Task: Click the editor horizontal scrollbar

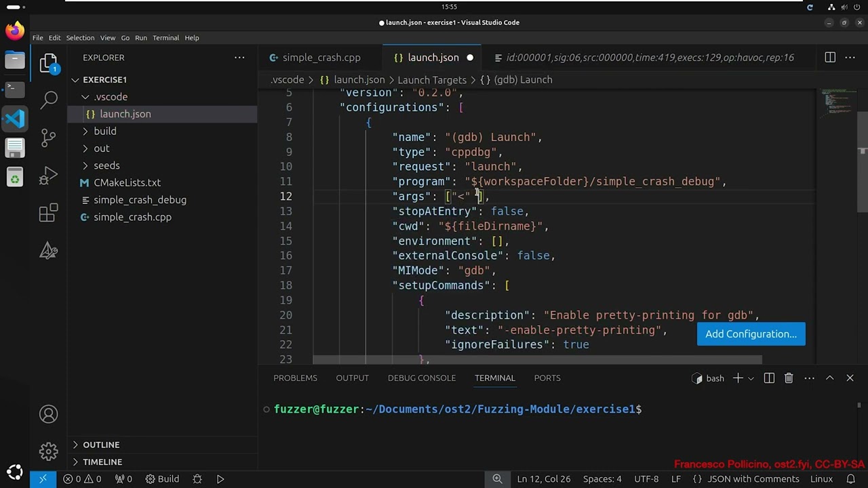Action: click(537, 360)
